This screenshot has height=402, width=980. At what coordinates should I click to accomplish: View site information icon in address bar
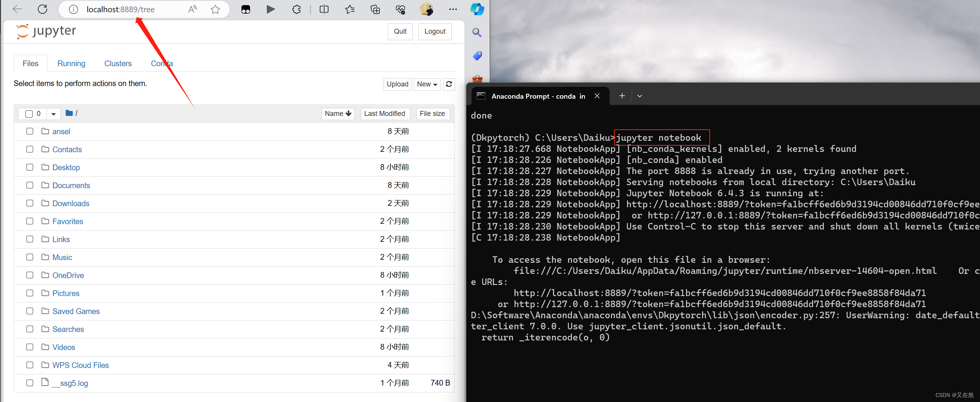click(x=73, y=10)
